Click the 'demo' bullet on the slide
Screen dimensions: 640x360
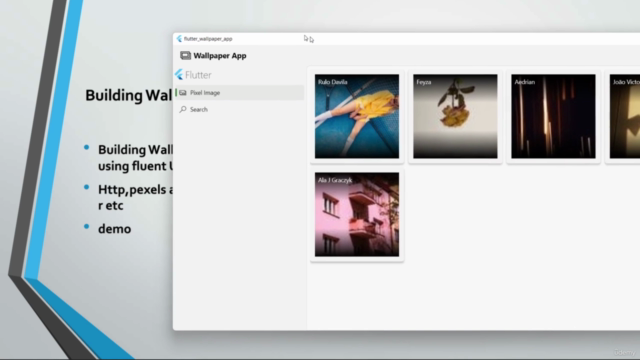click(114, 229)
